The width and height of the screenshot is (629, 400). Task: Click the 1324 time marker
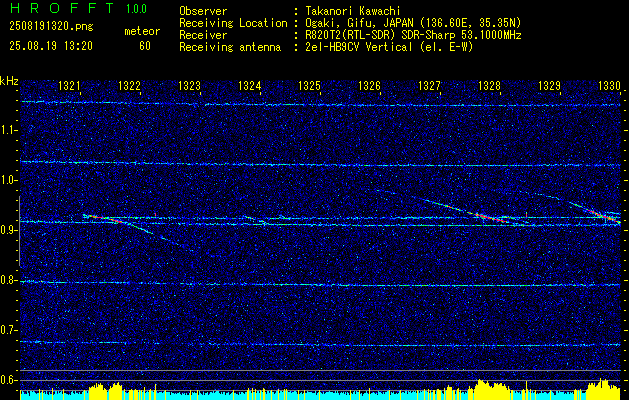(x=250, y=85)
